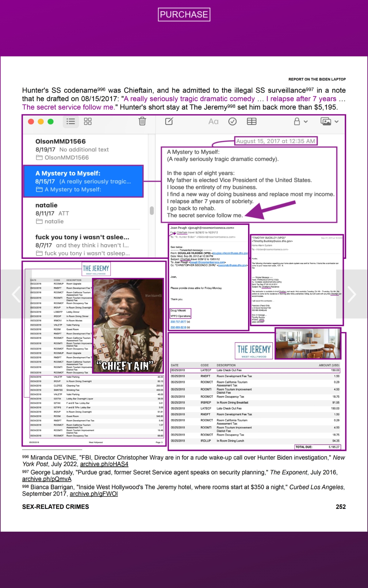Open the natalie note entry
This screenshot has width=368, height=588.
coord(83,213)
